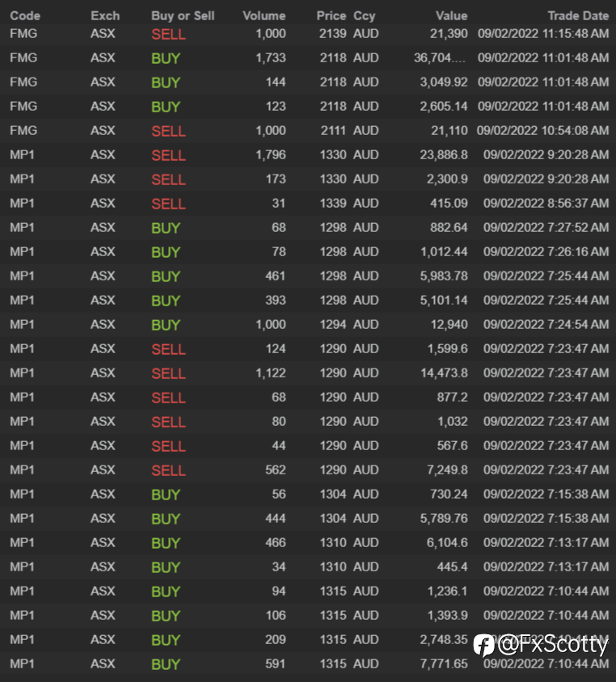The height and width of the screenshot is (682, 616).
Task: Select the value 12,940
Action: coord(449,325)
